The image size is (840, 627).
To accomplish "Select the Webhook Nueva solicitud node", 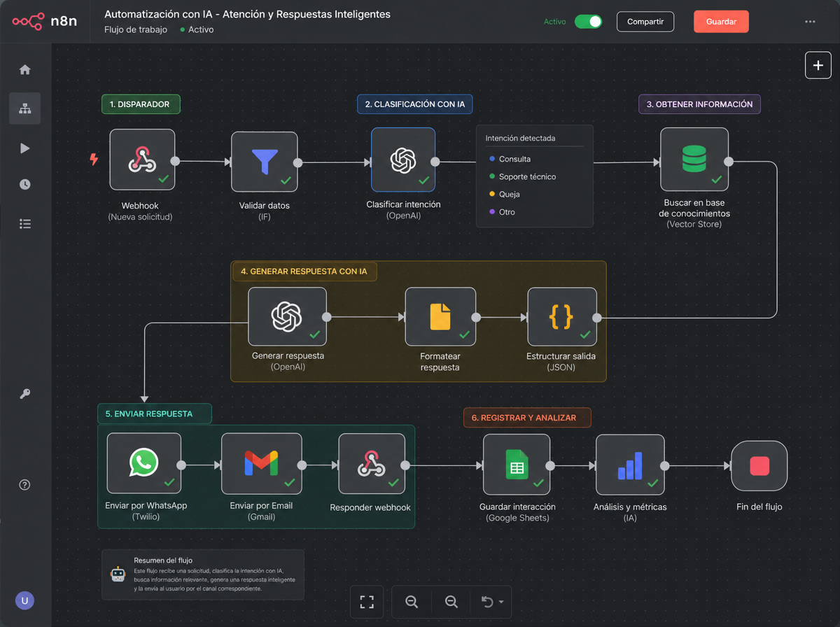I will point(142,160).
